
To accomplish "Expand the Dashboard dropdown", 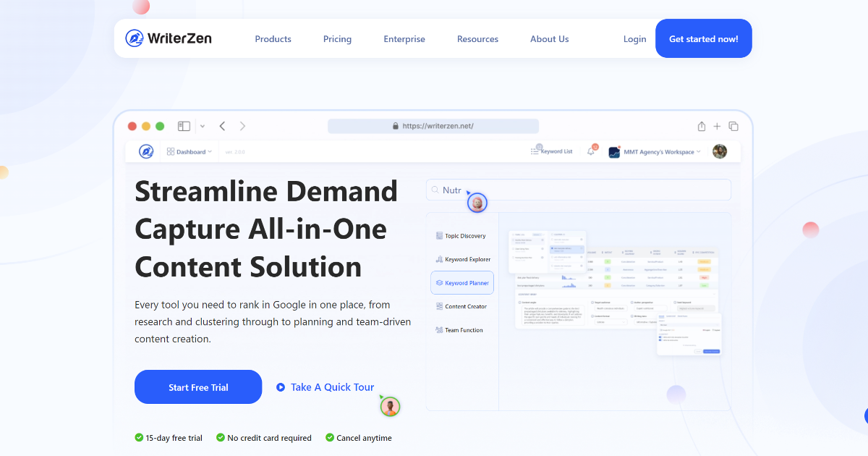I will (x=190, y=152).
